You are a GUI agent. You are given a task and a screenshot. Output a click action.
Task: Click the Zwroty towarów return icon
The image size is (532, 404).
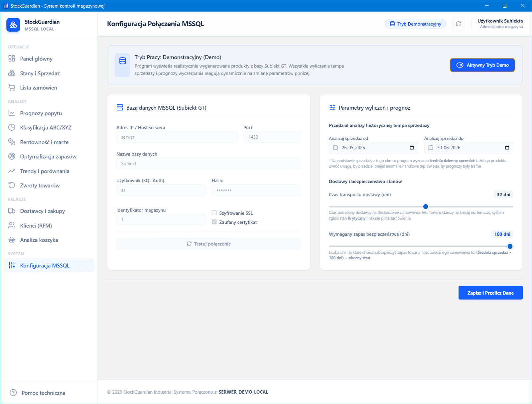point(12,185)
